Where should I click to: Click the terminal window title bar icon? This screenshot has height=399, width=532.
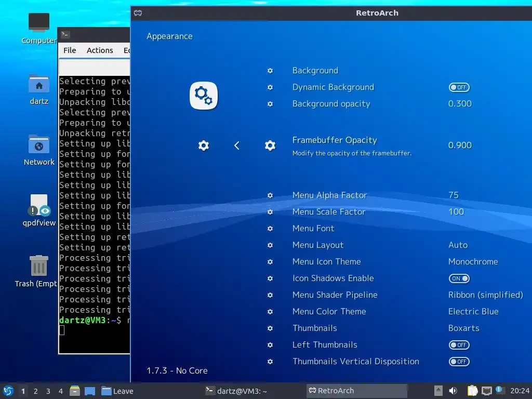coord(65,34)
